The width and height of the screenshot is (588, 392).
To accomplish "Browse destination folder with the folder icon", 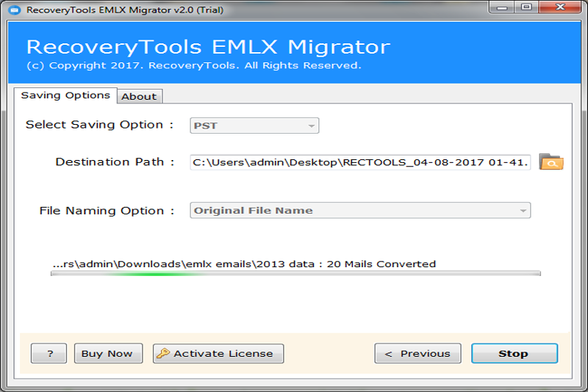I will click(551, 161).
